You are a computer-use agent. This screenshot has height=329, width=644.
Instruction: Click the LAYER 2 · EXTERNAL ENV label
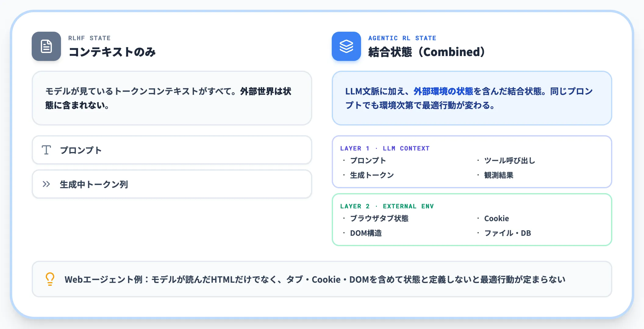click(x=387, y=206)
